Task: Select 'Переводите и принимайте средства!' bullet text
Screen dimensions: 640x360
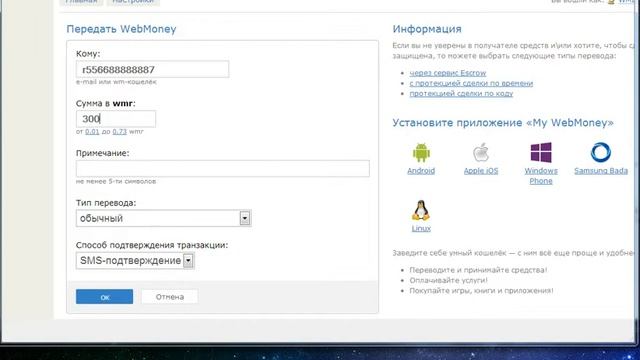Action: coord(478,270)
